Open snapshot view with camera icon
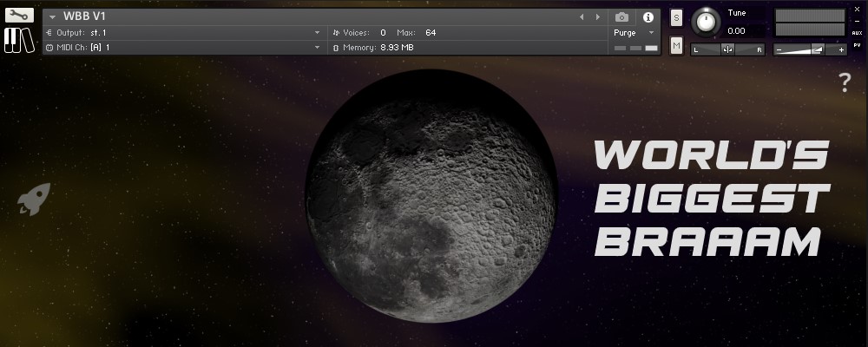Image resolution: width=868 pixels, height=347 pixels. coord(621,17)
